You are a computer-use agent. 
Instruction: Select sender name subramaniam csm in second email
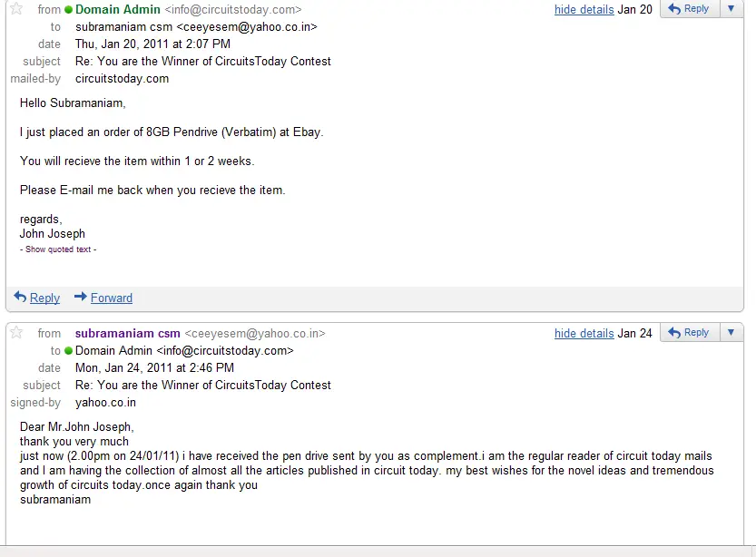pyautogui.click(x=128, y=333)
